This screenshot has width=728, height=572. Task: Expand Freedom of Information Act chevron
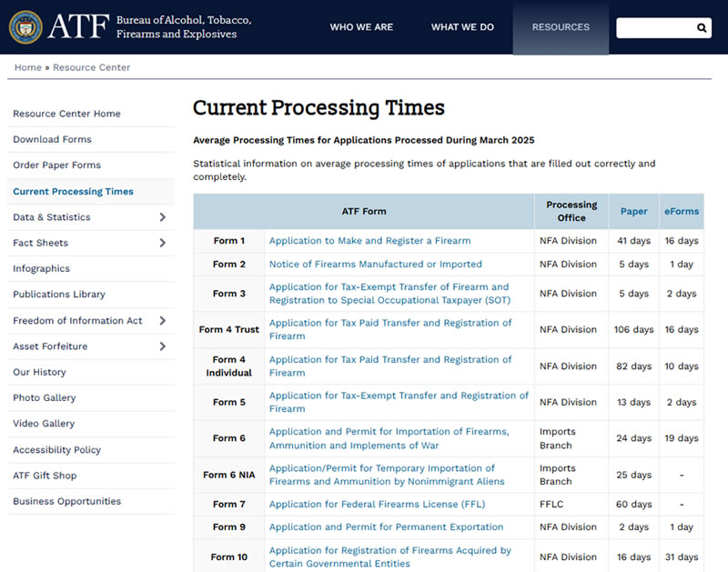(x=163, y=321)
